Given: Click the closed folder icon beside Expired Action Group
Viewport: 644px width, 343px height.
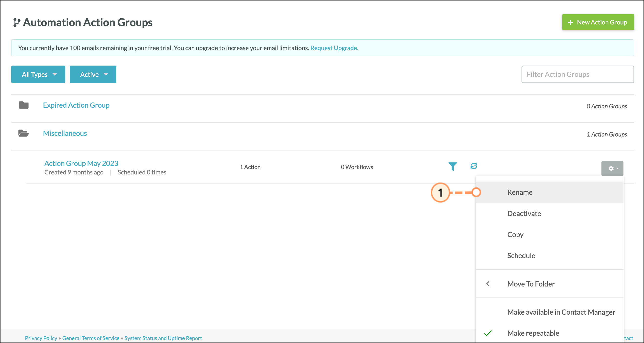Looking at the screenshot, I should coord(24,105).
